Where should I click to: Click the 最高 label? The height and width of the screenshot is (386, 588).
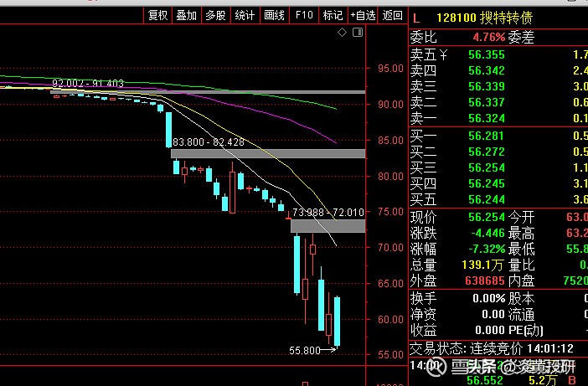[521, 234]
